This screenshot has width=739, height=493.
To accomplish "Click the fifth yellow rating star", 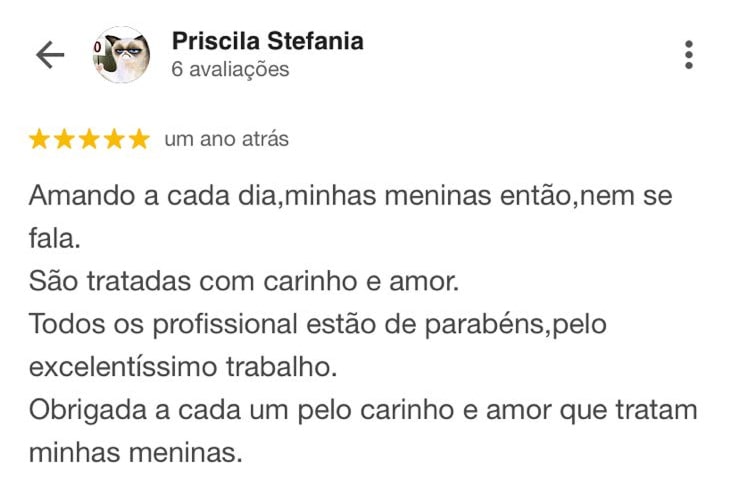I will (139, 140).
